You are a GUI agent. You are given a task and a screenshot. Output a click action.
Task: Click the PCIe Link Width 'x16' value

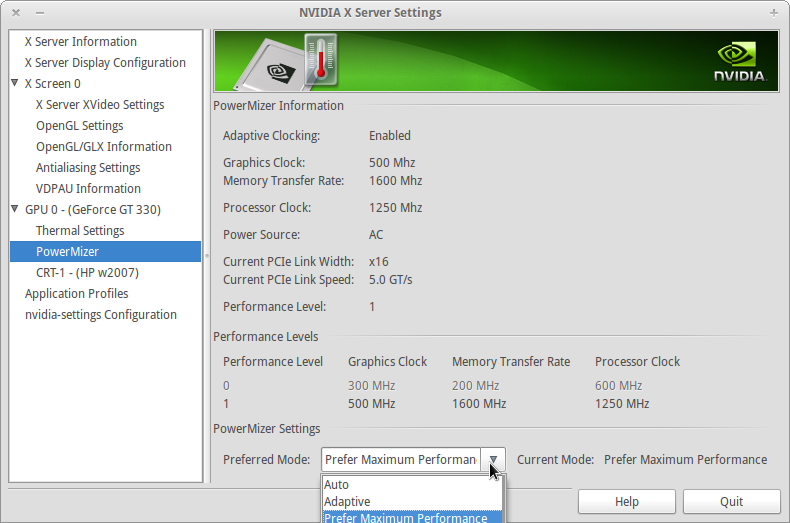coord(378,262)
